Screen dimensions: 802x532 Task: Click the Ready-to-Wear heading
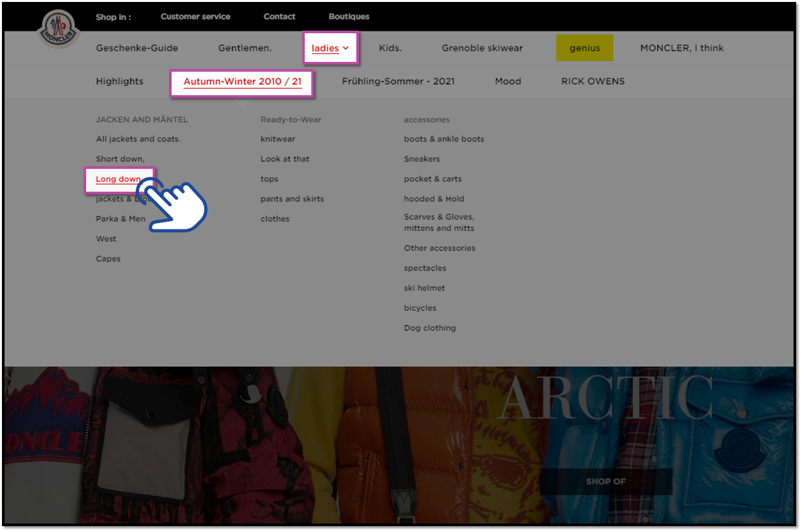(x=291, y=120)
